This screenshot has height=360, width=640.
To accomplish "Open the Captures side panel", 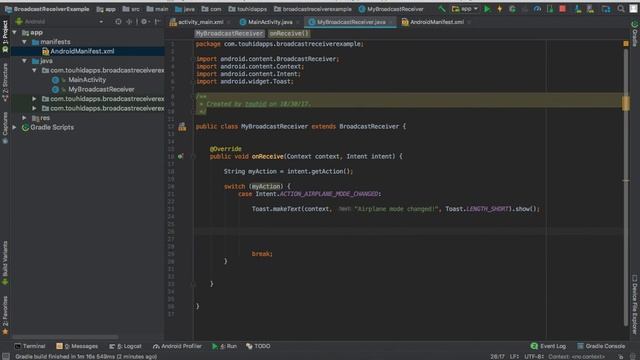I will pos(5,128).
